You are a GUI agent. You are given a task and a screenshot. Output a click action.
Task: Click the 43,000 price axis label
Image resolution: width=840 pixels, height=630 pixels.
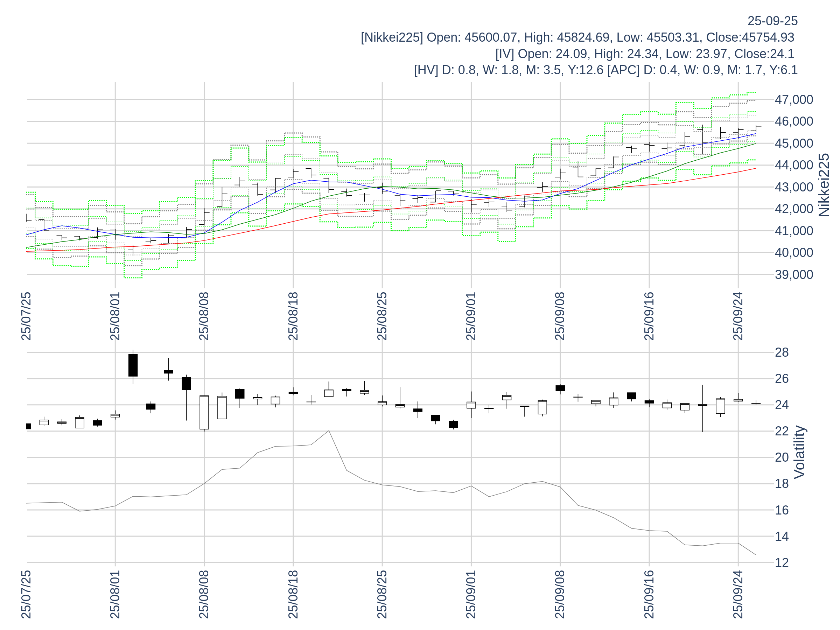click(793, 187)
